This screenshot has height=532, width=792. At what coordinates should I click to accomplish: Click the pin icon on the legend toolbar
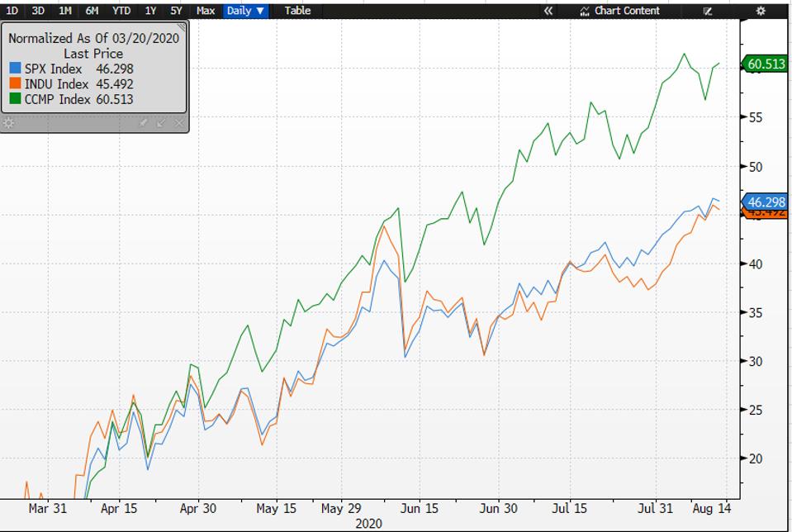tap(142, 122)
